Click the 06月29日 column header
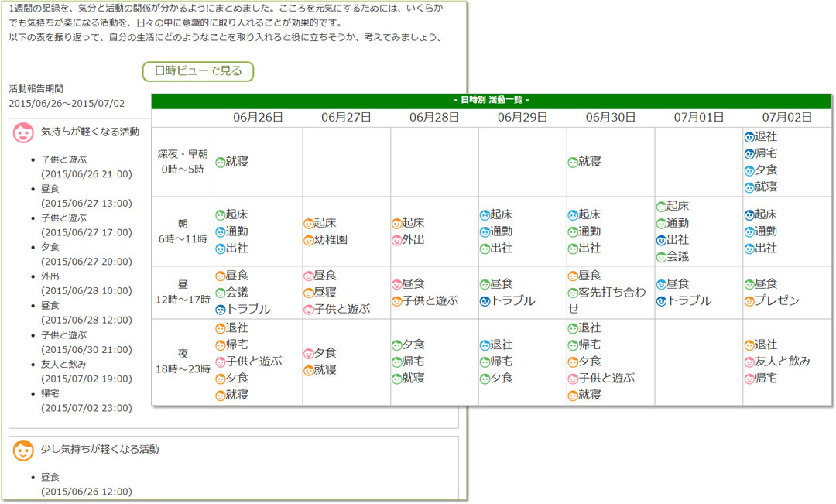Screen dimensions: 836x504 [522, 118]
